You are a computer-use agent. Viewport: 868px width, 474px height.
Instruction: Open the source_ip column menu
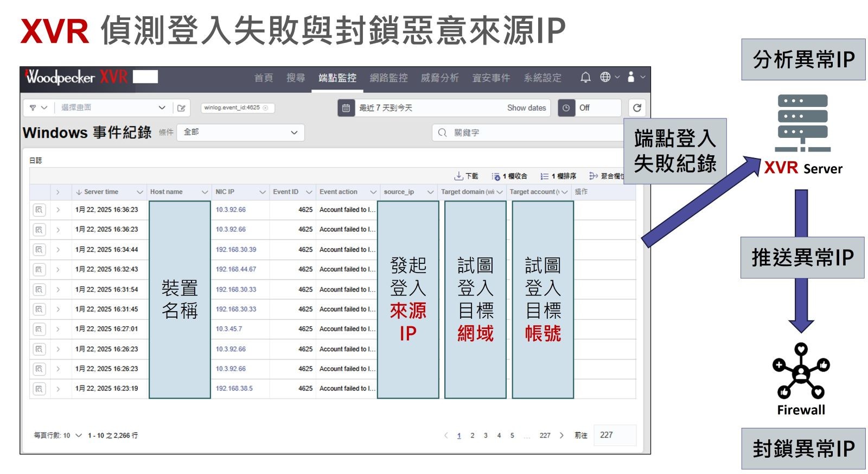tap(431, 192)
